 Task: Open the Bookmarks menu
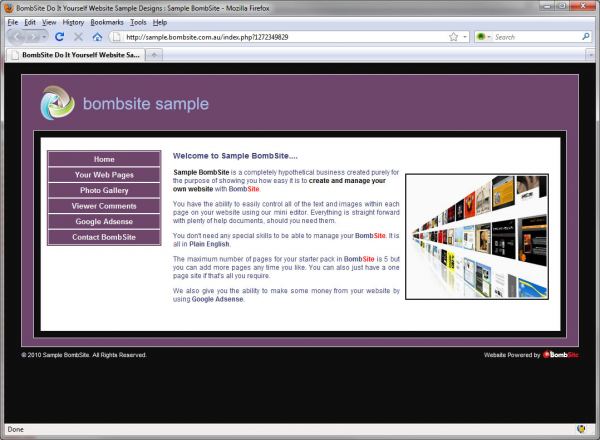click(x=107, y=22)
